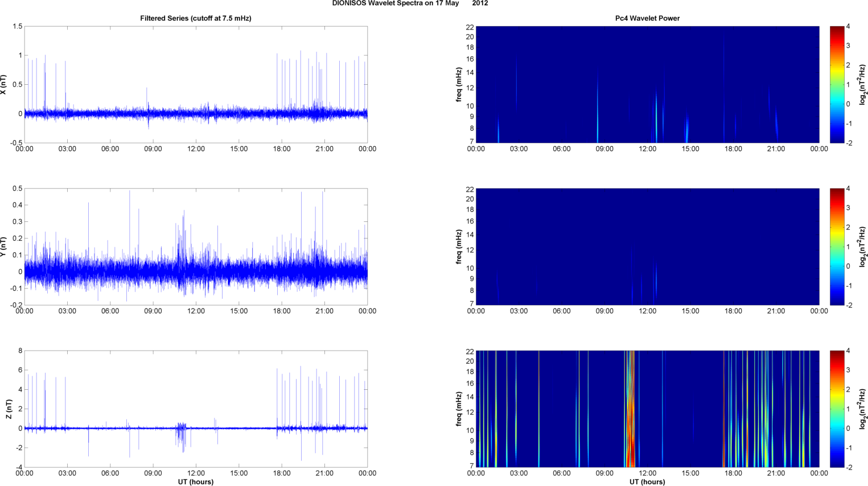Click inside the Y component time series plot
This screenshot has height=486, width=868.
click(x=195, y=246)
